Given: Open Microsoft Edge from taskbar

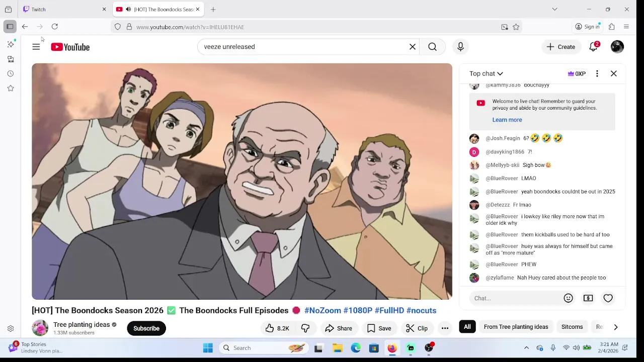Looking at the screenshot, I should click(356, 348).
